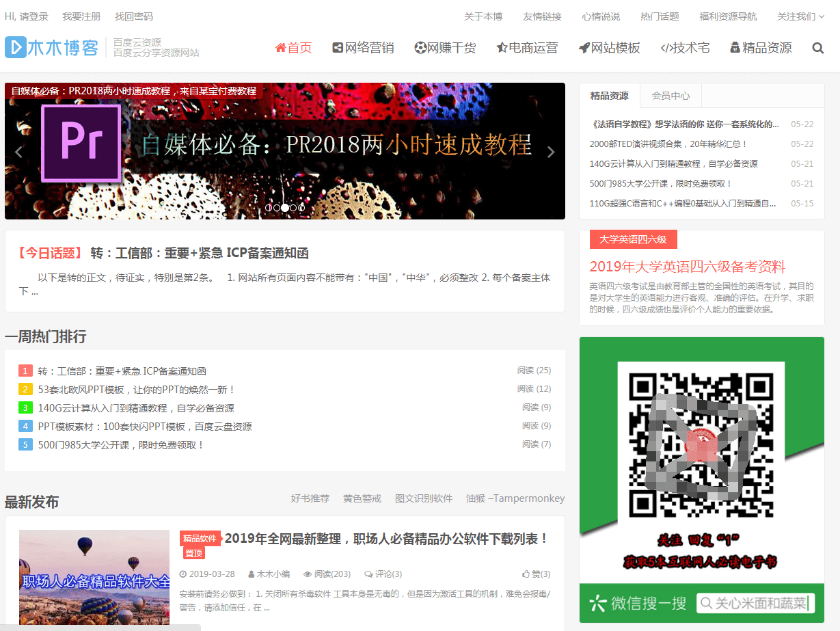
Task: Open 技术宅 code category in navbar
Action: (685, 48)
